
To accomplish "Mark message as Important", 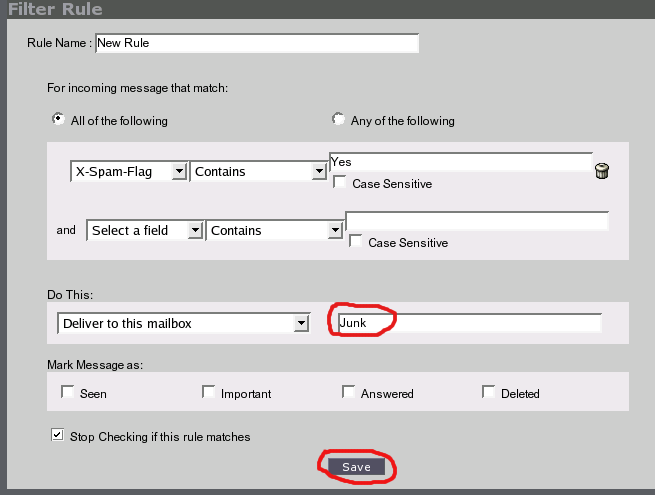I will [208, 392].
